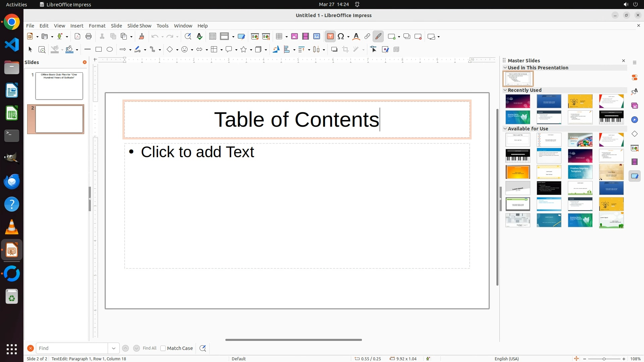Toggle the Draw Functions highlighter button
The width and height of the screenshot is (644, 362).
(378, 37)
